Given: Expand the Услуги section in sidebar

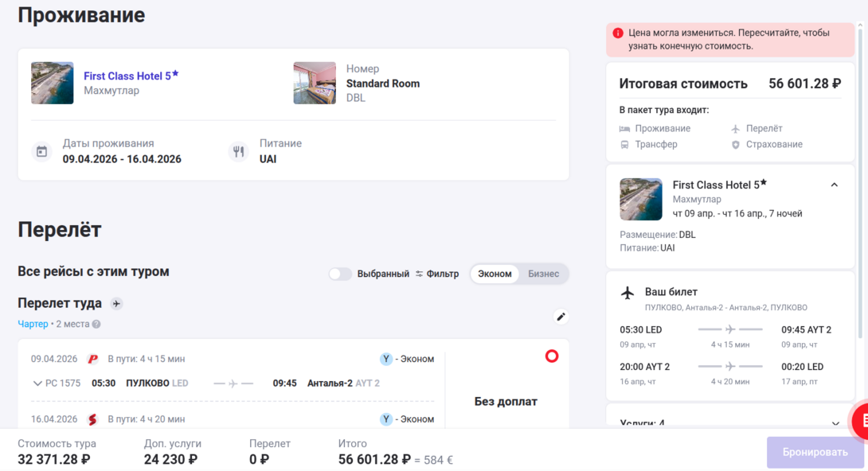Looking at the screenshot, I should coord(835,423).
